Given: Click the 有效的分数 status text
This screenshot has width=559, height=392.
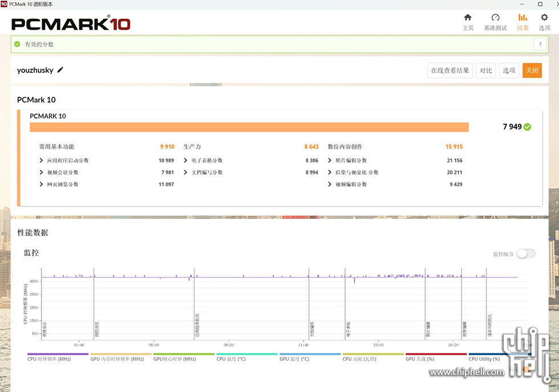Looking at the screenshot, I should (x=39, y=44).
